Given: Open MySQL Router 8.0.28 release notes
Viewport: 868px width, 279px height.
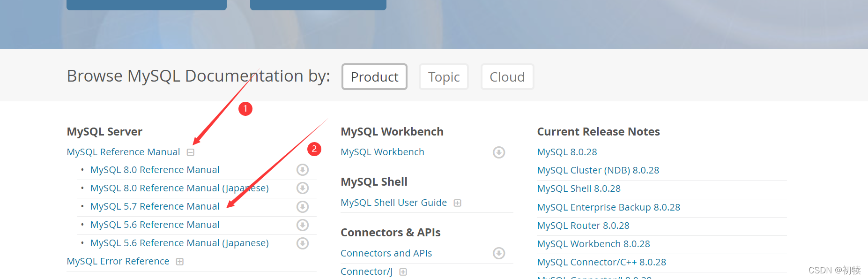Looking at the screenshot, I should point(583,226).
